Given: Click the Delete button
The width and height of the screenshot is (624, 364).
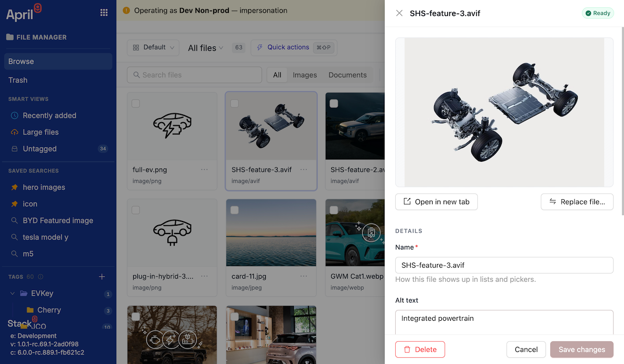Looking at the screenshot, I should click(x=420, y=349).
